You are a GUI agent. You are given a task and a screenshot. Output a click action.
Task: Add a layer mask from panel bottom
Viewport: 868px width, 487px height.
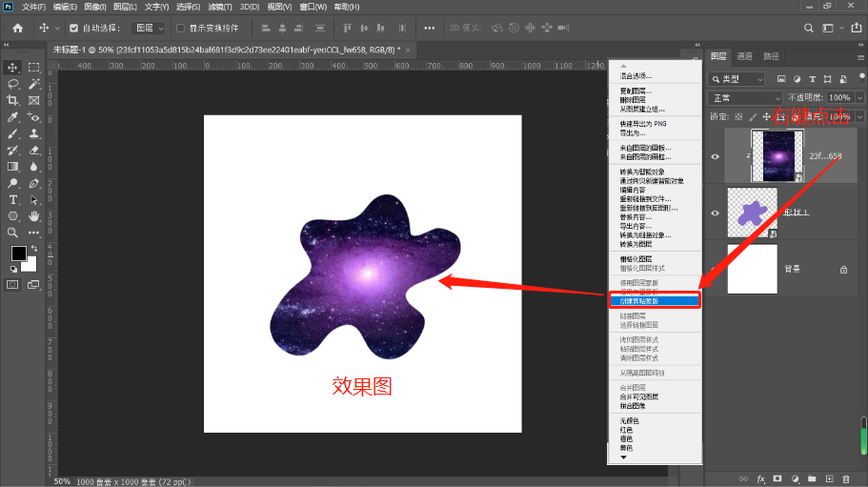tap(777, 478)
